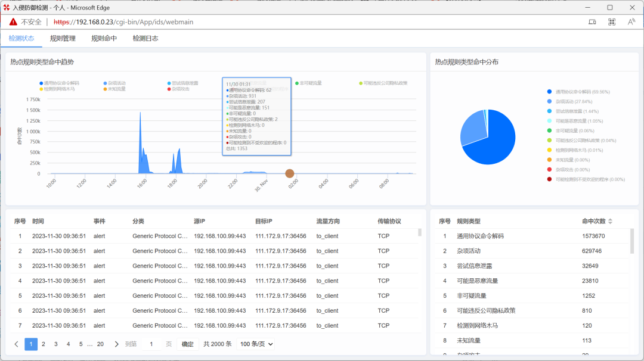The height and width of the screenshot is (361, 644).
Task: Go to next page with right chevron
Action: [x=116, y=344]
